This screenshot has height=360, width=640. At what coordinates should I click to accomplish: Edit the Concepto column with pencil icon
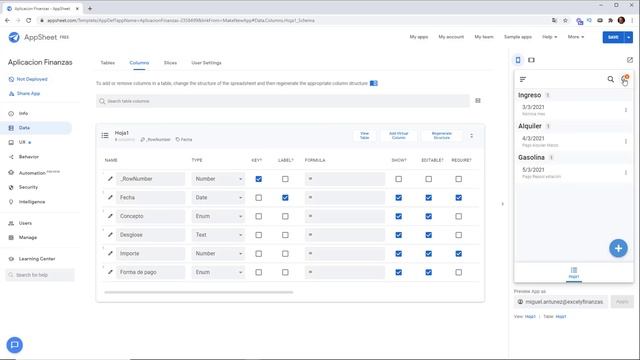(x=110, y=216)
